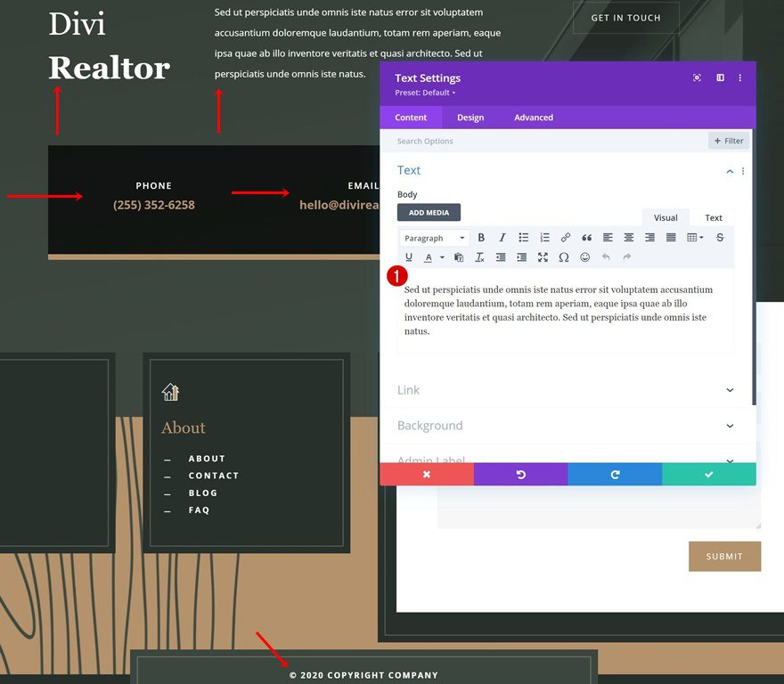Image resolution: width=784 pixels, height=684 pixels.
Task: Click the ADD MEDIA button
Action: 429,212
